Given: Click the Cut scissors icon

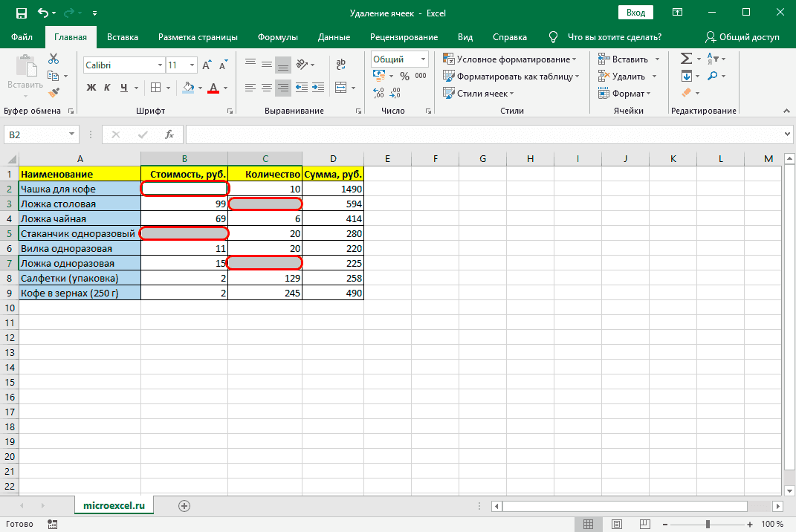Looking at the screenshot, I should click(54, 59).
